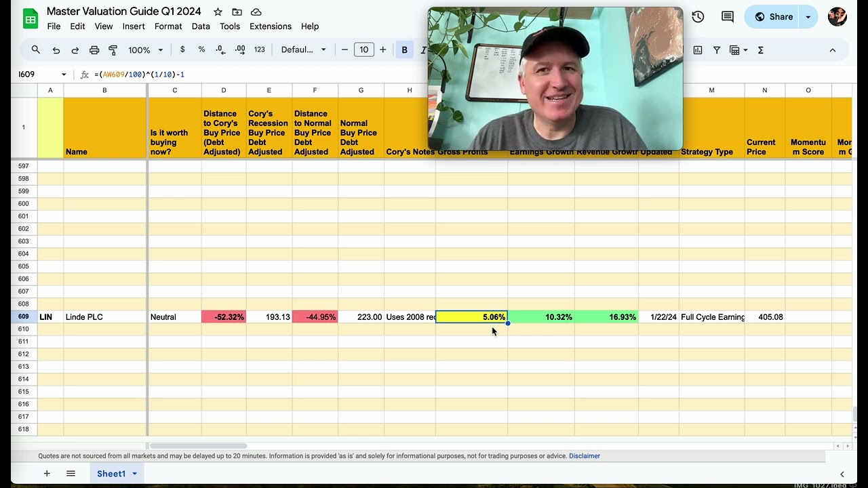This screenshot has height=488, width=868.
Task: Decrease decimal places
Action: [x=220, y=49]
